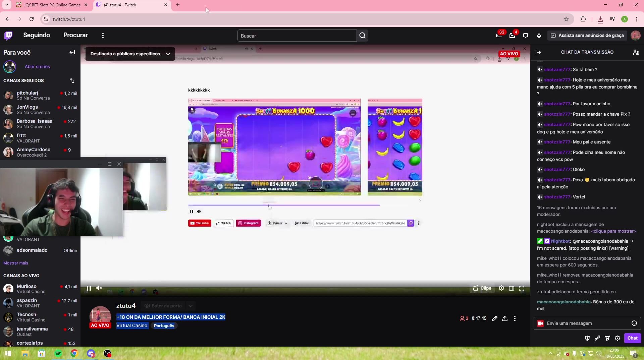Screen dimensions: 644x360
Task: Open emote picker in chat input
Action: [634, 323]
